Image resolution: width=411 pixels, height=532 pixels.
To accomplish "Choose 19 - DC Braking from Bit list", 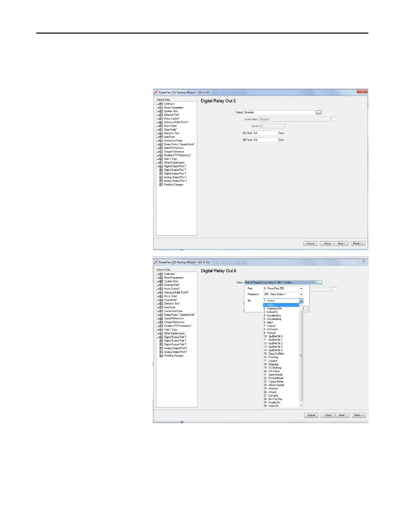I will click(x=281, y=368).
